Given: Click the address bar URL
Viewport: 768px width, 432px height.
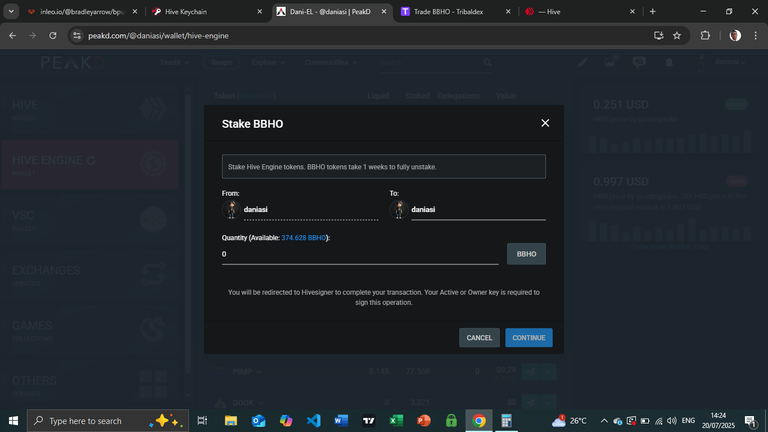Looking at the screenshot, I should (x=158, y=36).
